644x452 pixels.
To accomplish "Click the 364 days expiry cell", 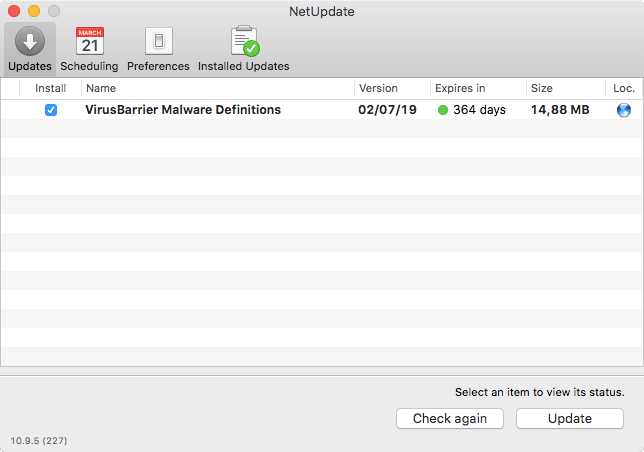I will [479, 110].
